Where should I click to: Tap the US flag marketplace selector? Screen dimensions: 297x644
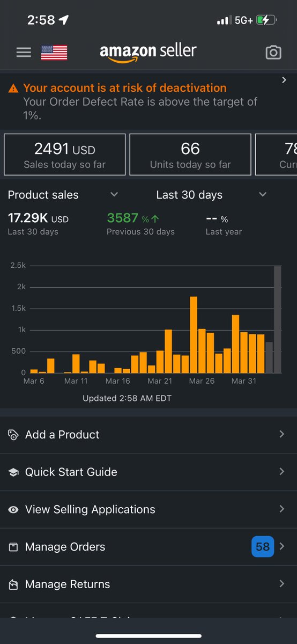click(x=54, y=53)
